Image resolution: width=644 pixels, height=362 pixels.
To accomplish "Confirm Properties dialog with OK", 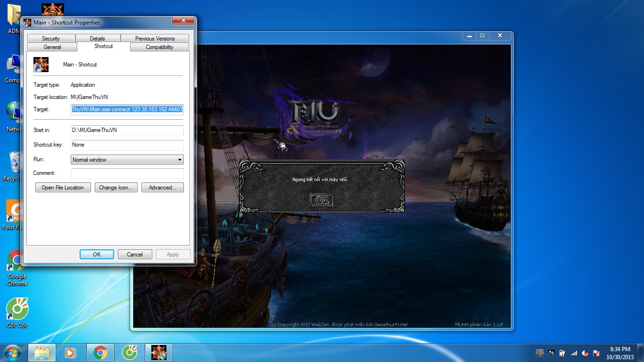I will coord(97,255).
